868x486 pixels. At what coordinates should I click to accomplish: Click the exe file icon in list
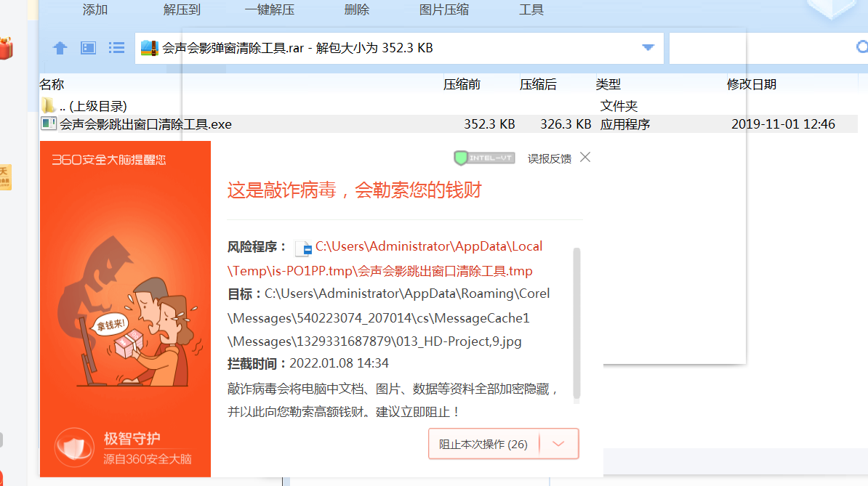pos(49,123)
